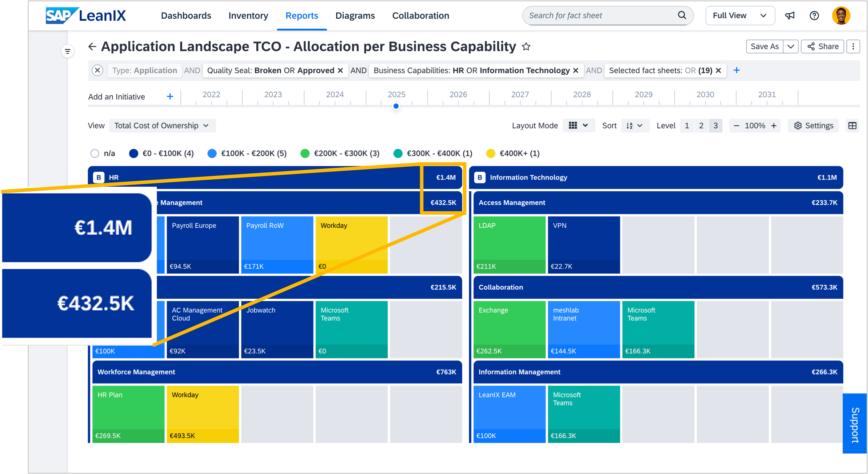The height and width of the screenshot is (474, 868).
Task: Favorite the report with the star icon
Action: tap(526, 46)
